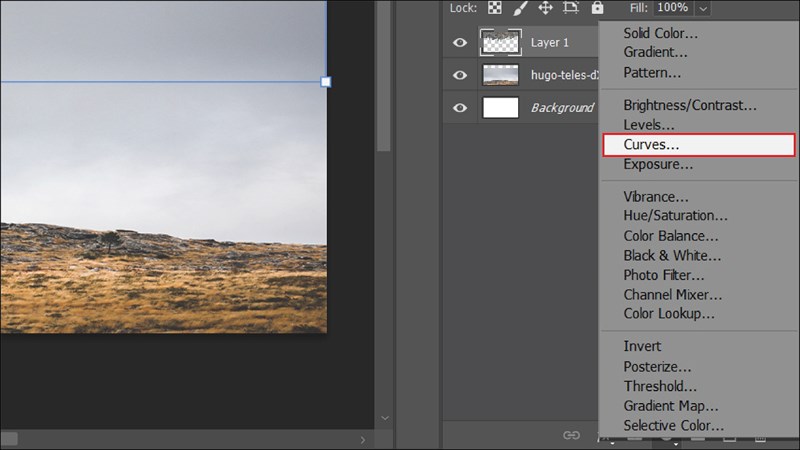Select Invert adjustment
The height and width of the screenshot is (450, 800).
tap(642, 346)
